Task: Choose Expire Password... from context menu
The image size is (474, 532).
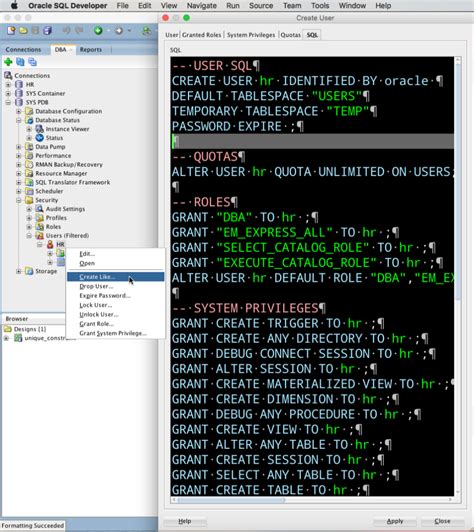Action: 115,296
